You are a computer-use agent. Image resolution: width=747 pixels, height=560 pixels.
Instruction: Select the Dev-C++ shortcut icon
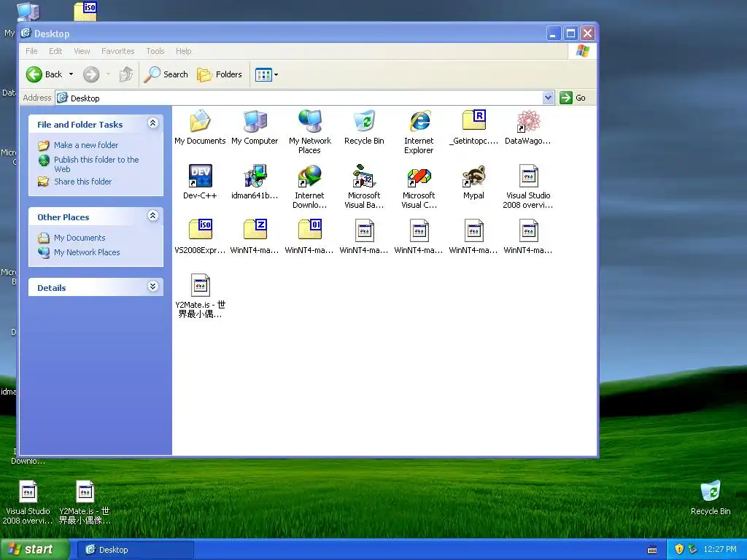click(200, 176)
